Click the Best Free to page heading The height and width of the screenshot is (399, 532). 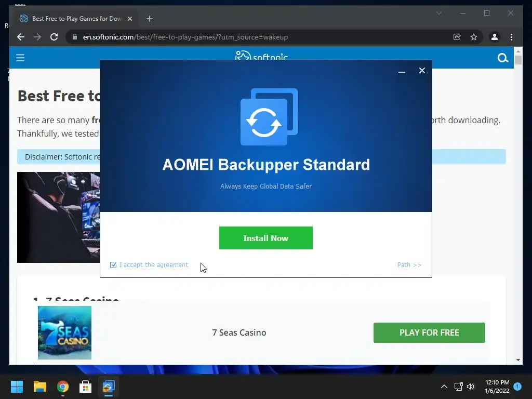point(58,96)
